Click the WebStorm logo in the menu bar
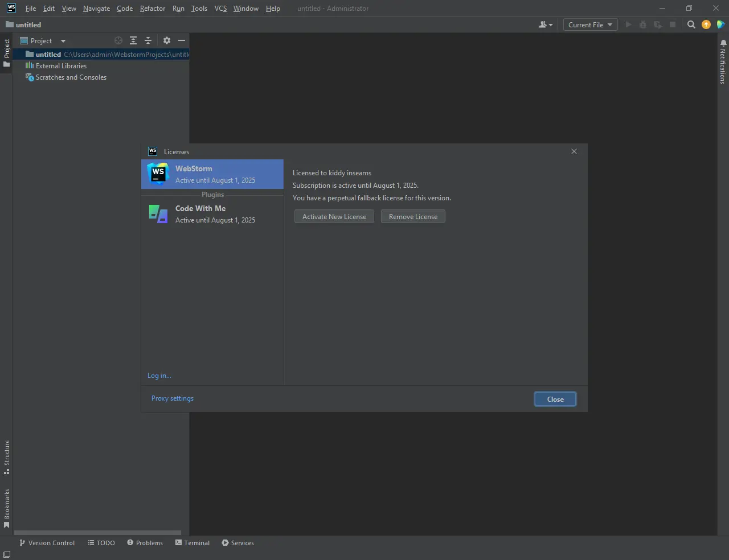Image resolution: width=729 pixels, height=560 pixels. pos(11,8)
